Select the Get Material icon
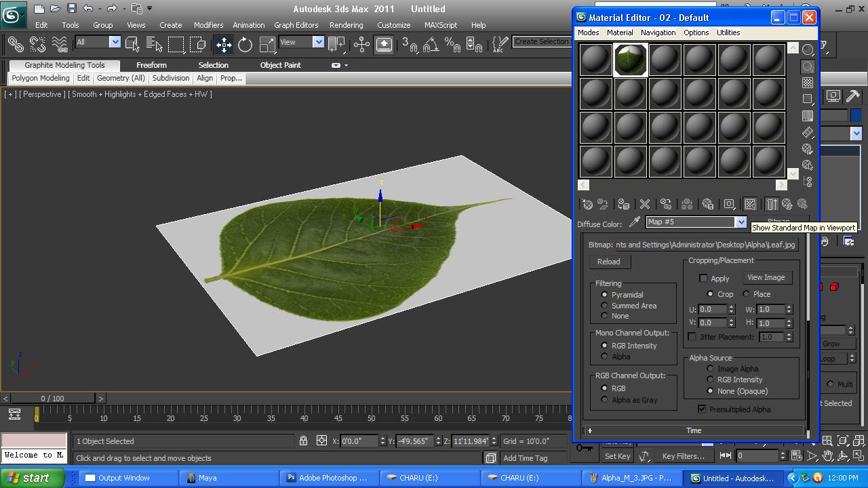 (587, 204)
